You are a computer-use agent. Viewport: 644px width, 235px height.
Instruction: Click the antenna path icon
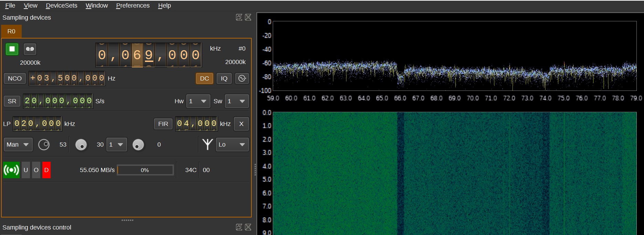click(207, 144)
